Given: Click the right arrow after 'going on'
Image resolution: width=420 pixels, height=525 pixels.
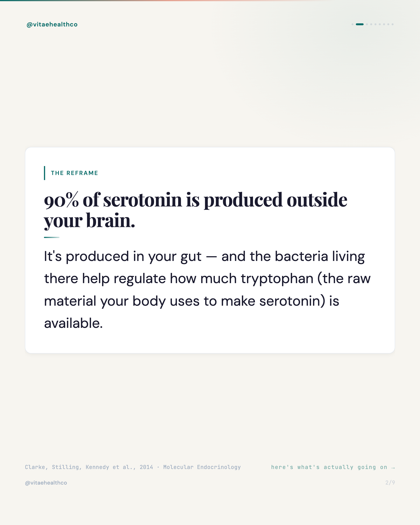Looking at the screenshot, I should [x=393, y=467].
